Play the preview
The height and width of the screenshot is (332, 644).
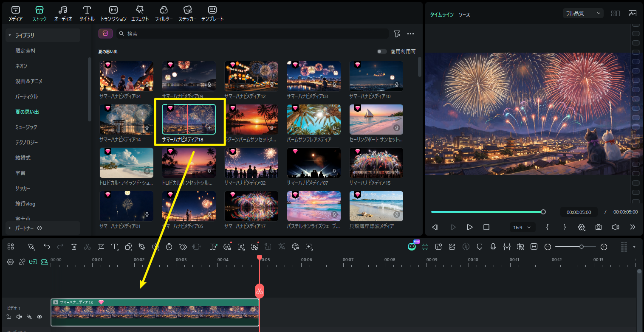coord(469,227)
